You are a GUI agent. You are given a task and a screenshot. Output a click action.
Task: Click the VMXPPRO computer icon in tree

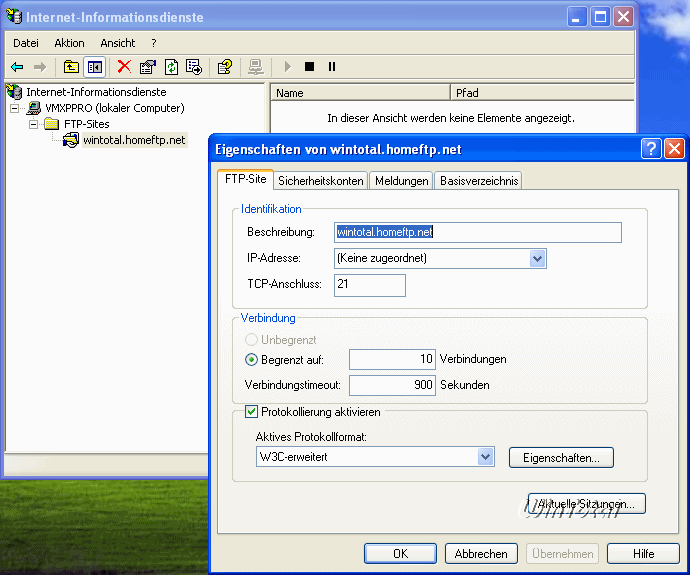tap(34, 108)
